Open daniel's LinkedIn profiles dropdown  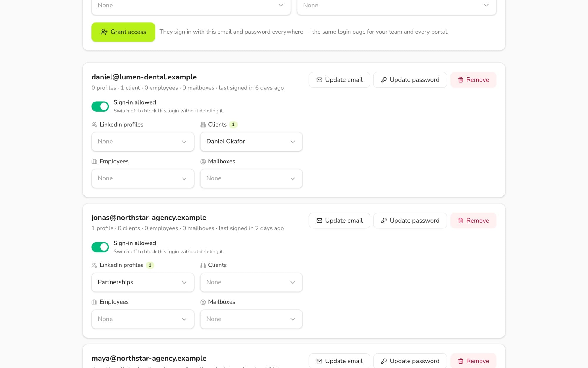pos(143,142)
